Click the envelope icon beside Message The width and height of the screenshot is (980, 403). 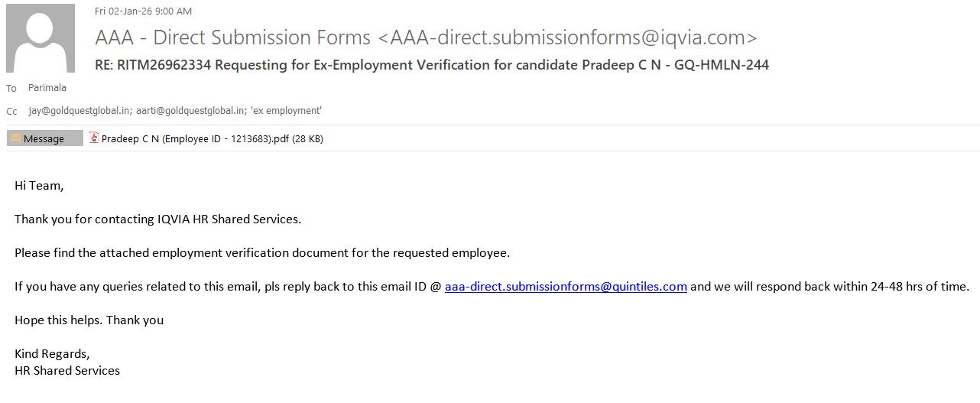pos(15,138)
